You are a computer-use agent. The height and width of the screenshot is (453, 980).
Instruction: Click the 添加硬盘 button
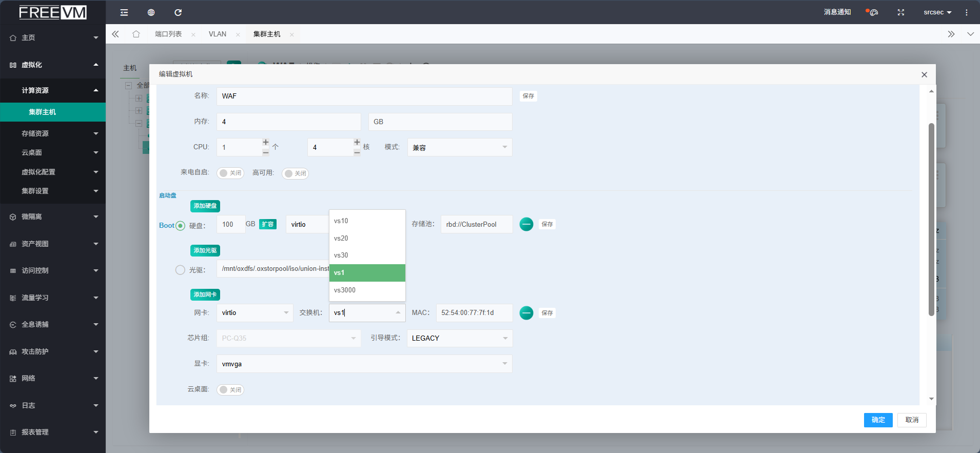(x=205, y=206)
